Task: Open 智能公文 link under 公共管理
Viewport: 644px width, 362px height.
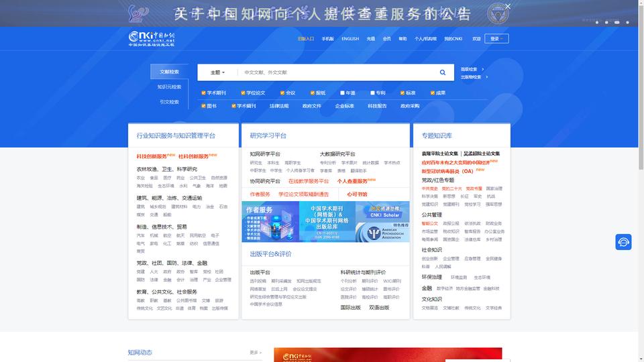Action: (429, 223)
